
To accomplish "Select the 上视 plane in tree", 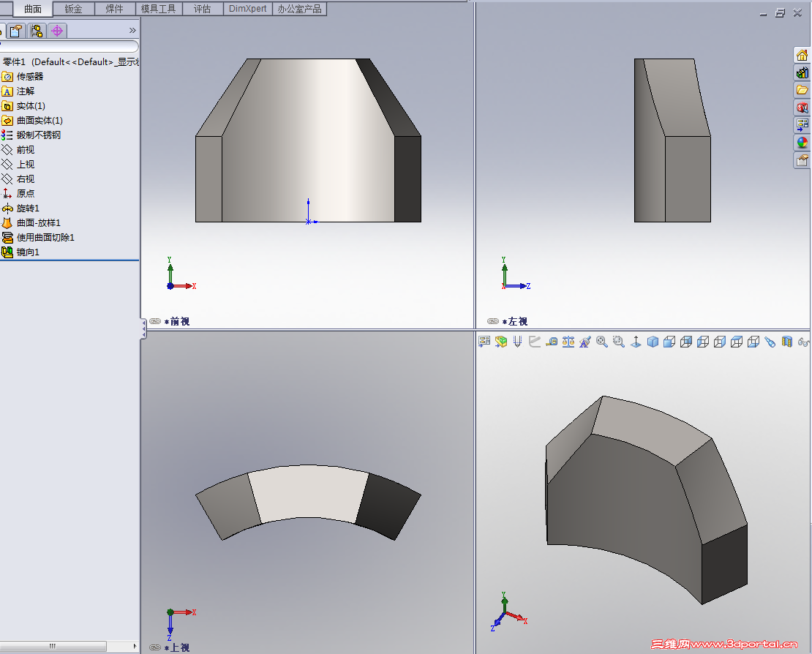I will [x=18, y=164].
